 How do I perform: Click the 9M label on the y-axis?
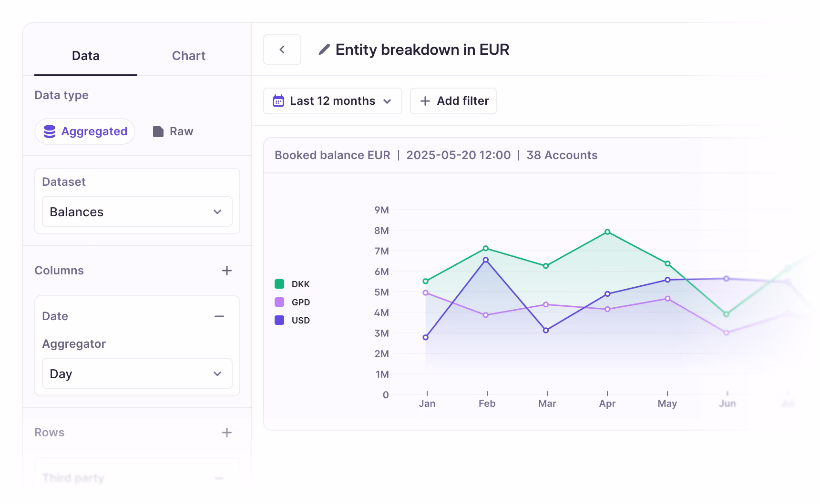point(382,210)
